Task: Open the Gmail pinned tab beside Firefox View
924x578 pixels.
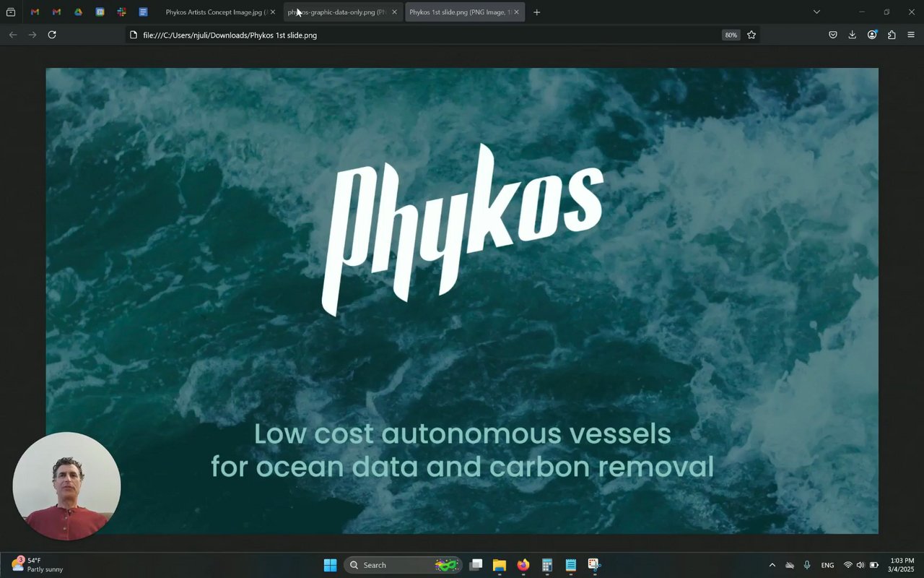Action: point(35,12)
